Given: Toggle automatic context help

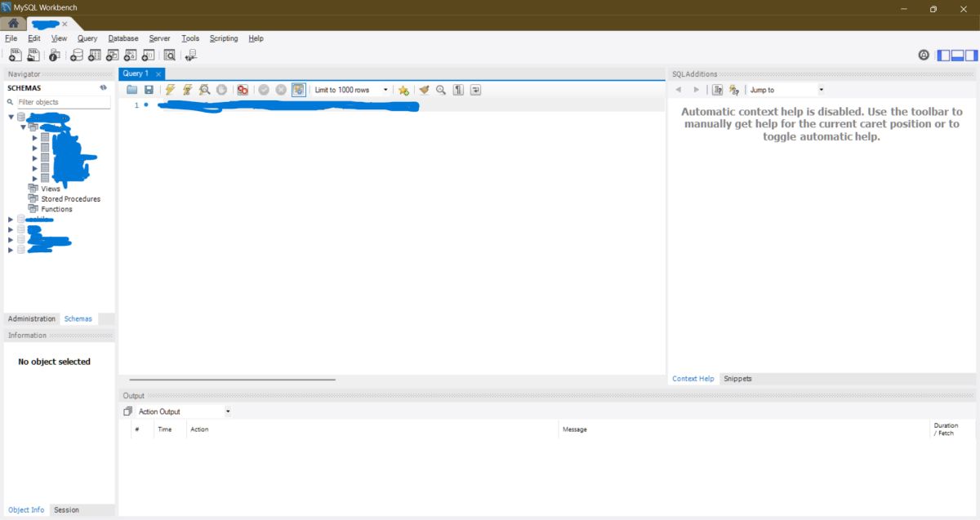Looking at the screenshot, I should 734,90.
